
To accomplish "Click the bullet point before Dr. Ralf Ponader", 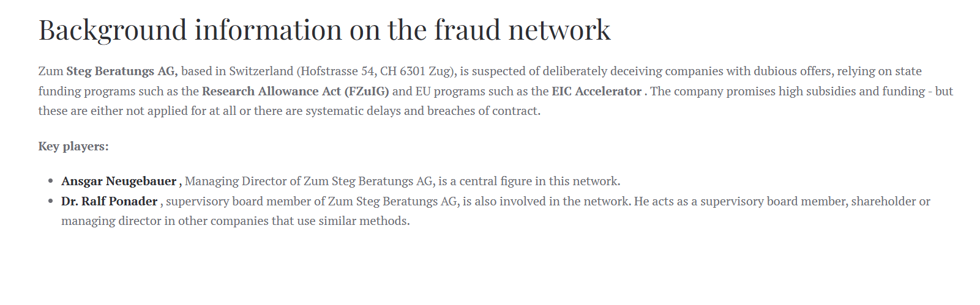I will 50,202.
